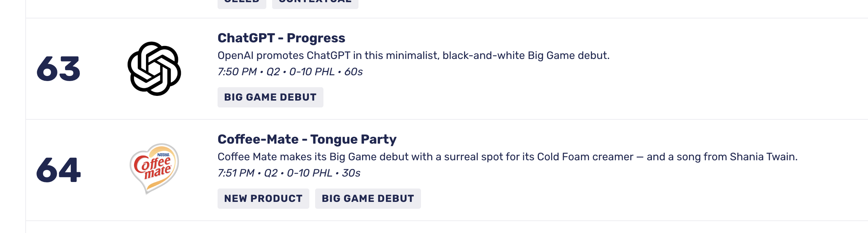Click the Shania Twain mention
The height and width of the screenshot is (233, 868).
763,157
